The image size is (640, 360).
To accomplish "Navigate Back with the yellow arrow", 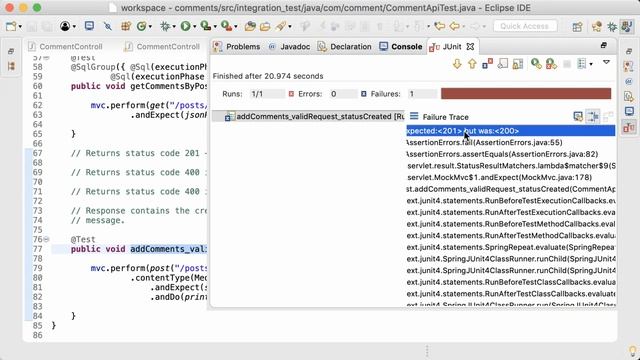I will point(454,27).
